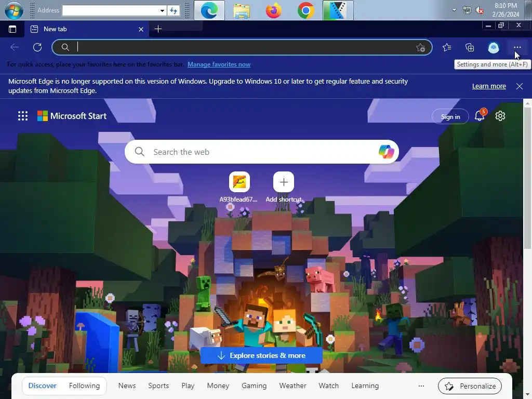Open the tab actions menu icon
The image size is (532, 399).
tap(12, 29)
